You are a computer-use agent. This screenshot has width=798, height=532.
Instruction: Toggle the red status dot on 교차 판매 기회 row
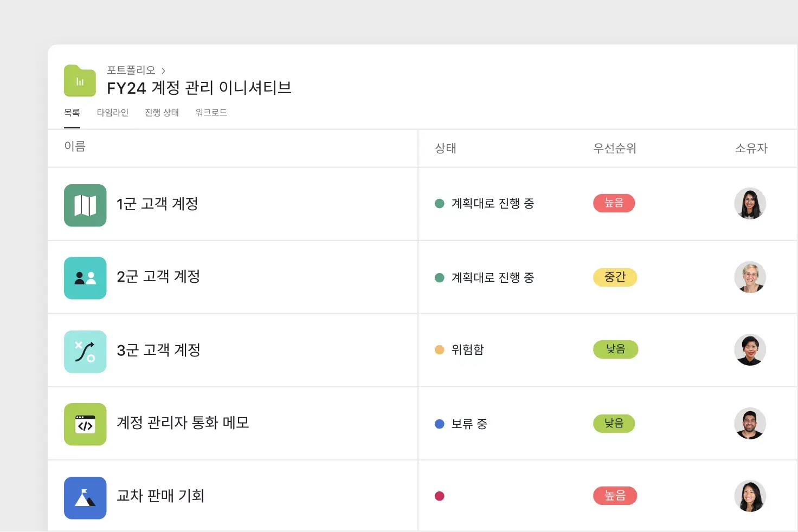click(440, 495)
